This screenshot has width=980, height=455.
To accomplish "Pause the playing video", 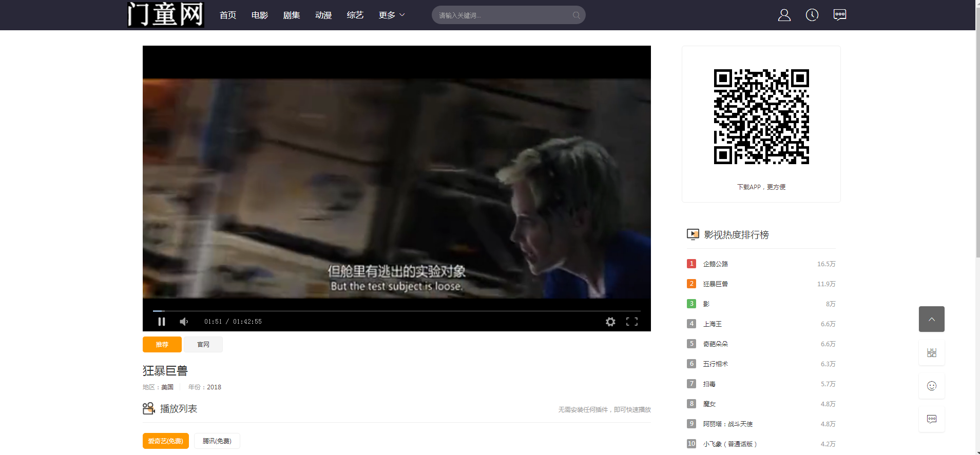I will pos(162,322).
